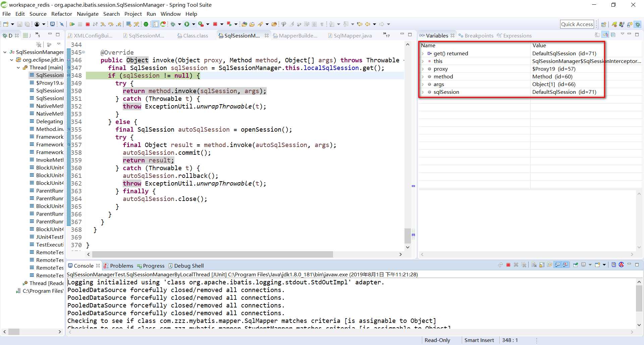Toggle Show Logical Structure in Variables

[x=605, y=35]
